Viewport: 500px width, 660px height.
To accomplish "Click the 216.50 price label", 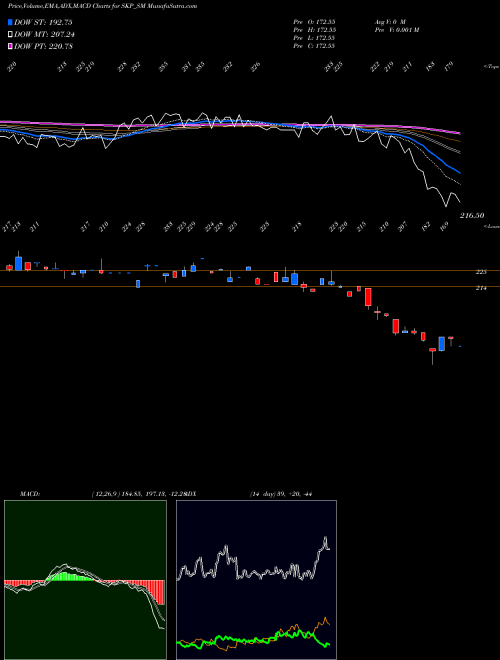I will click(472, 215).
